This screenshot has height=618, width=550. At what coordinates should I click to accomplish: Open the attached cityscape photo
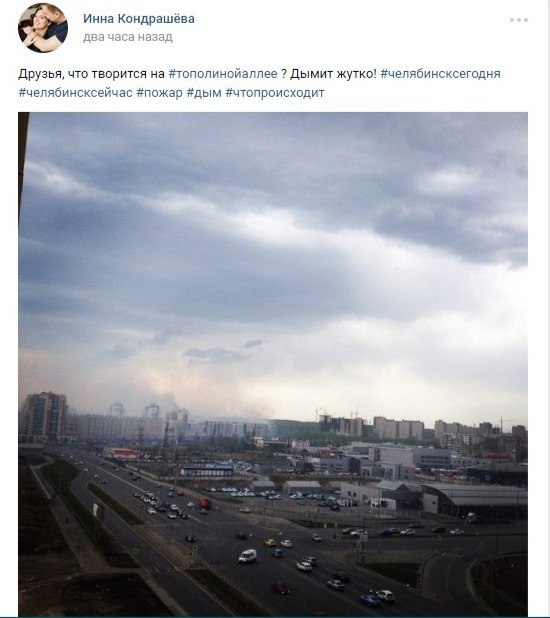(x=273, y=364)
